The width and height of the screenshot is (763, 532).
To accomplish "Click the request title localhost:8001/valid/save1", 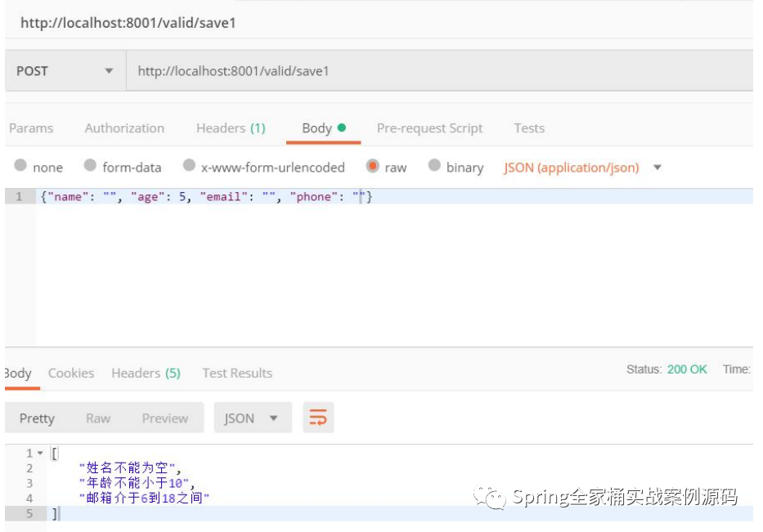I will tap(128, 23).
